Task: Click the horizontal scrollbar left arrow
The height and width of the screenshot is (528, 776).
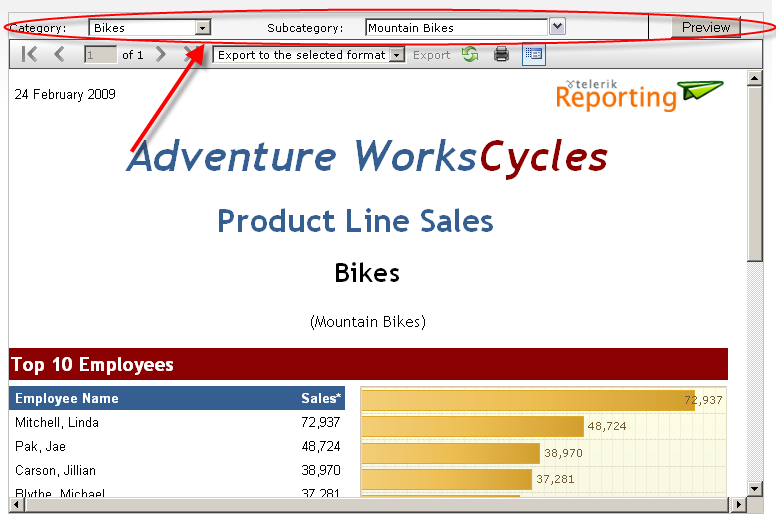Action: pos(17,505)
